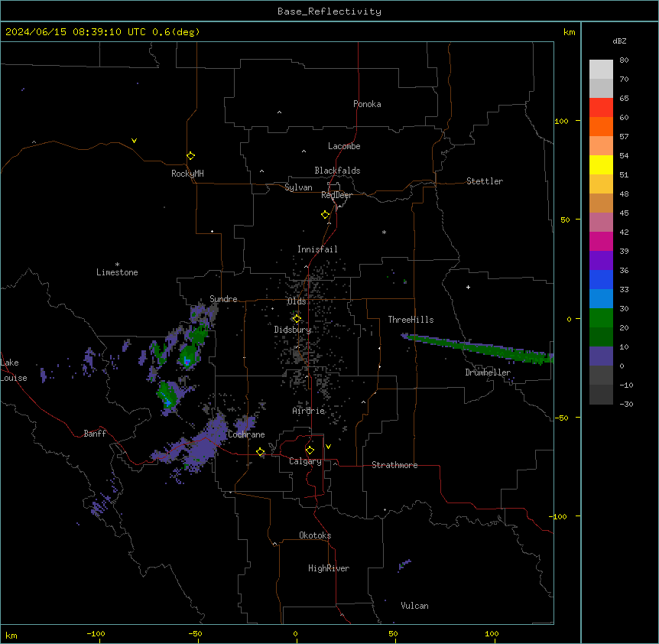This screenshot has width=659, height=644.
Task: Click the yellow diamond marker above RockyMH
Action: [x=190, y=156]
